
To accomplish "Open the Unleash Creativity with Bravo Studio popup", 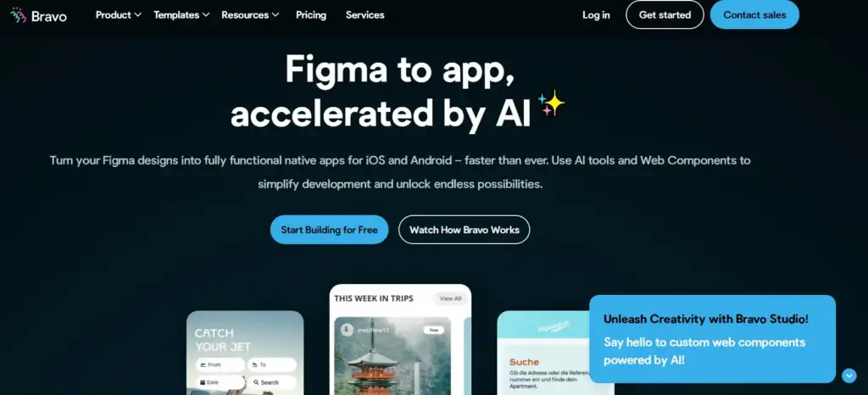I will (712, 339).
